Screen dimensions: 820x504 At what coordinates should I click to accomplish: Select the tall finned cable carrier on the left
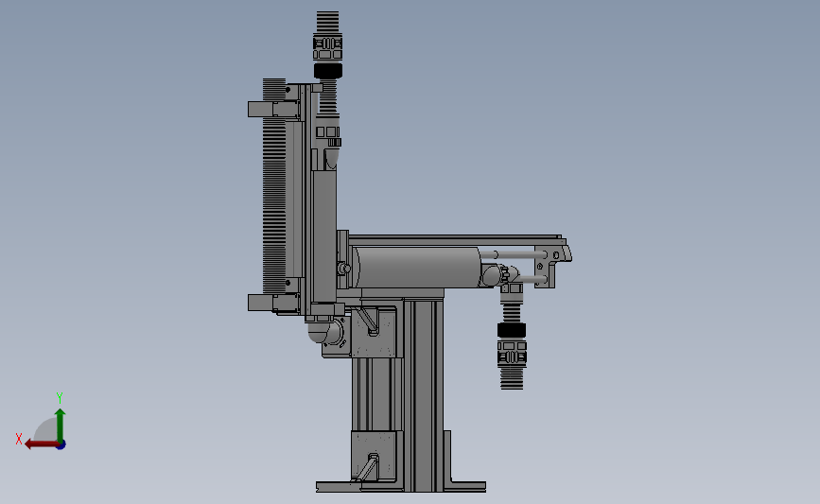point(274,185)
